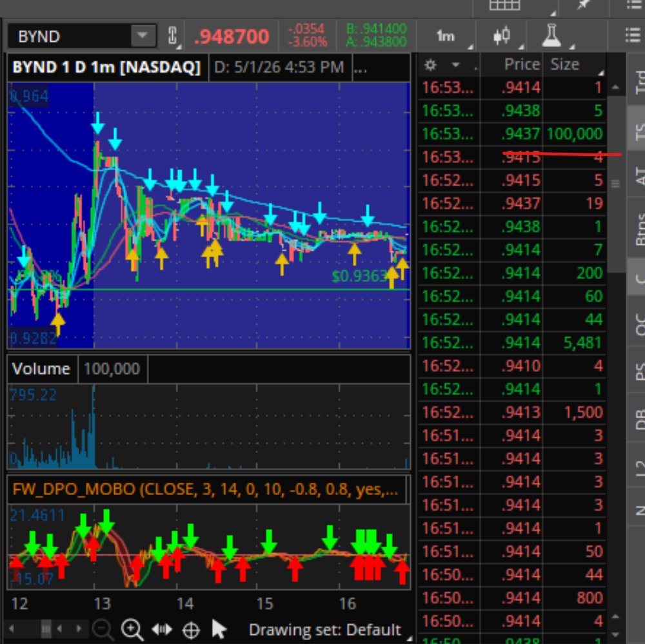645x644 pixels.
Task: Select the .9414 trade row with size 800
Action: point(513,598)
